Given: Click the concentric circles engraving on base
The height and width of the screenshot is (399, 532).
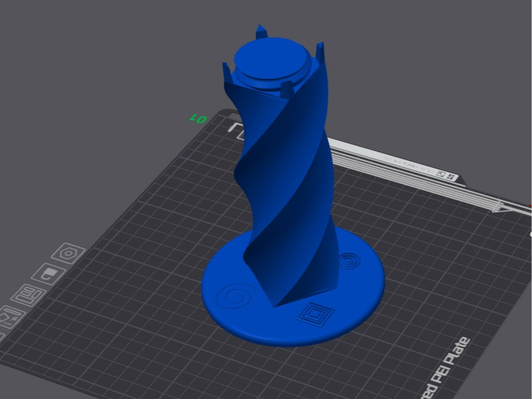Looking at the screenshot, I should click(347, 261).
